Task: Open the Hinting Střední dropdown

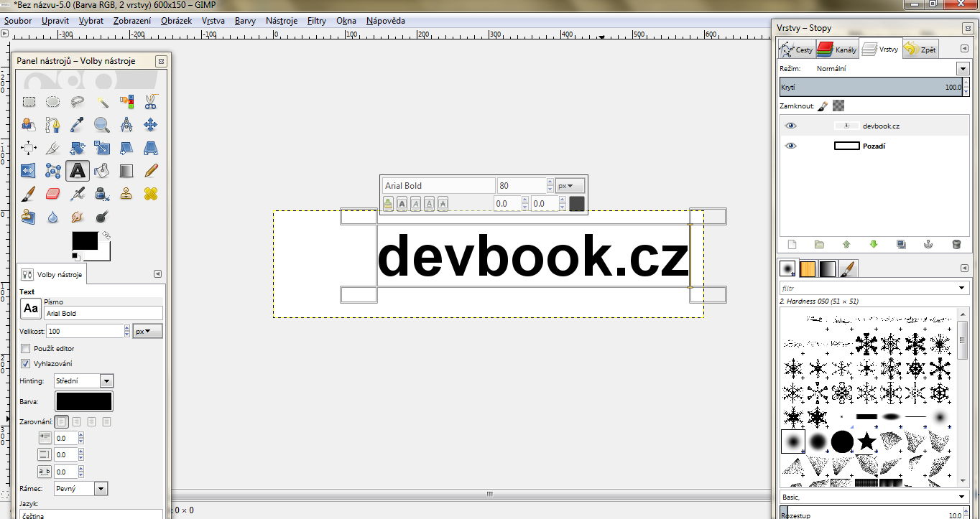Action: [x=106, y=381]
